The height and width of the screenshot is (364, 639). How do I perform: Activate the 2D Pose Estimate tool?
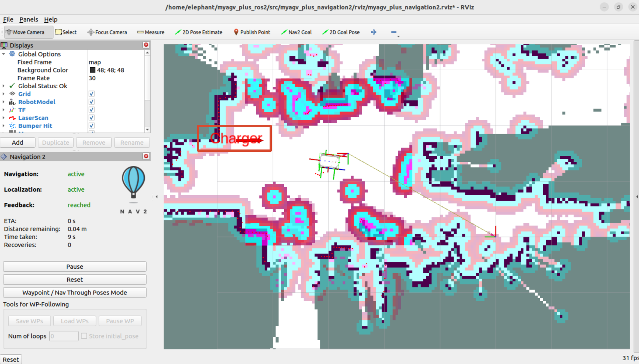coord(199,32)
